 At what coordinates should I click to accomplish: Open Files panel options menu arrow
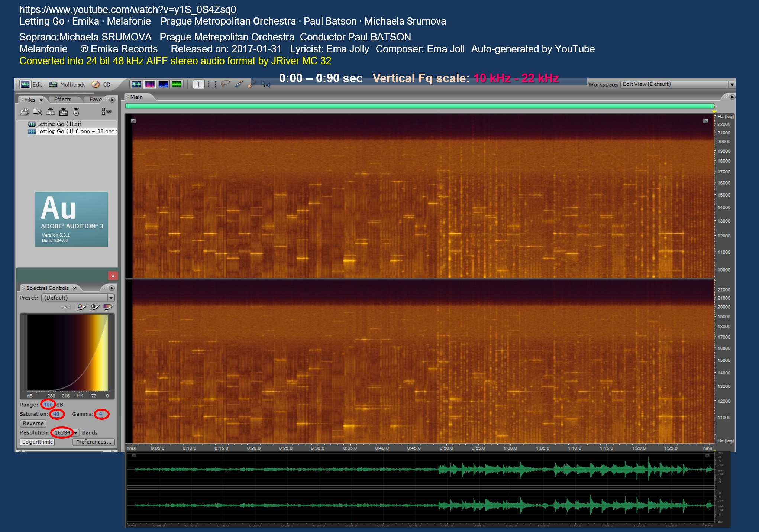pos(112,100)
